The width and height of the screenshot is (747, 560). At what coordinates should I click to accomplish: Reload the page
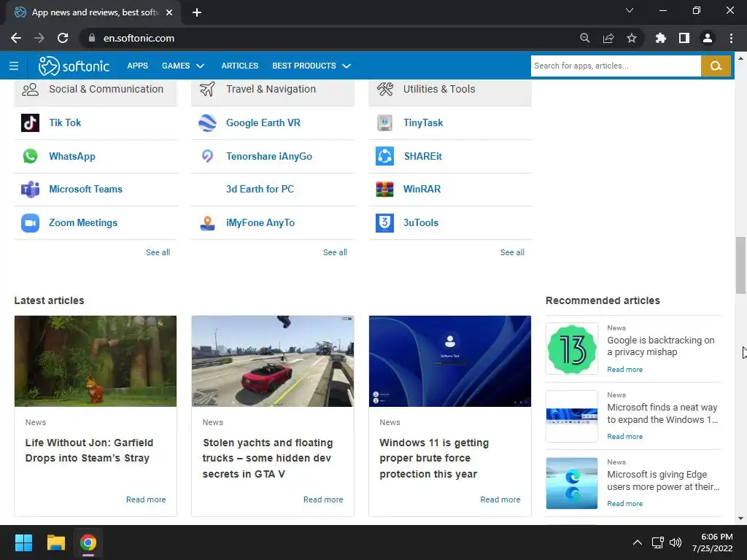[x=63, y=38]
